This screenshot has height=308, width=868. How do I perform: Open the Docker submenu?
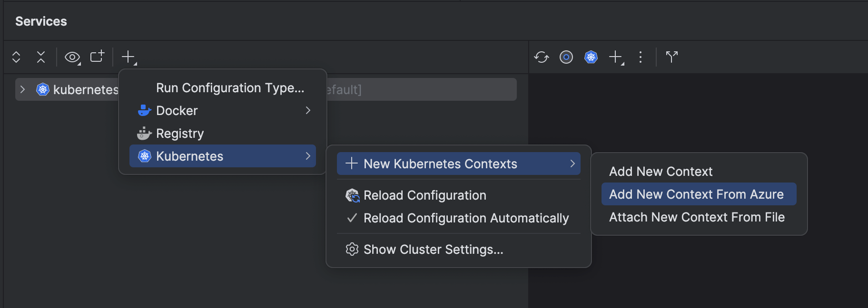(223, 110)
